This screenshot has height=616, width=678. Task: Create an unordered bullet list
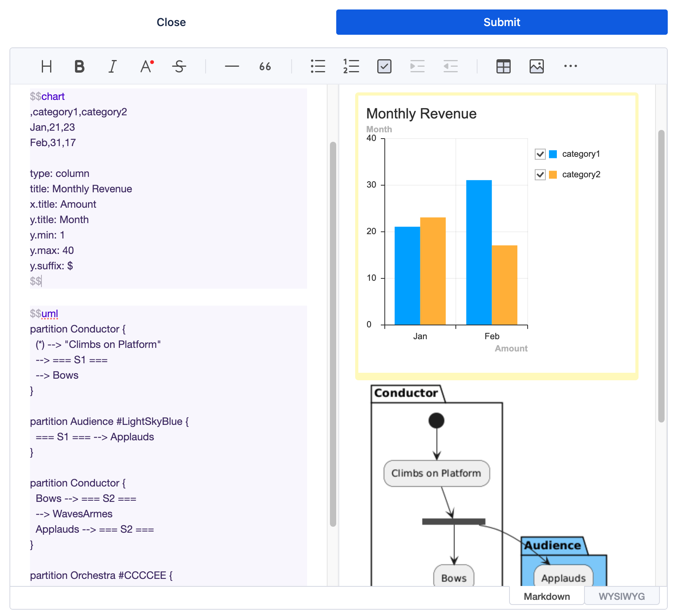(318, 66)
